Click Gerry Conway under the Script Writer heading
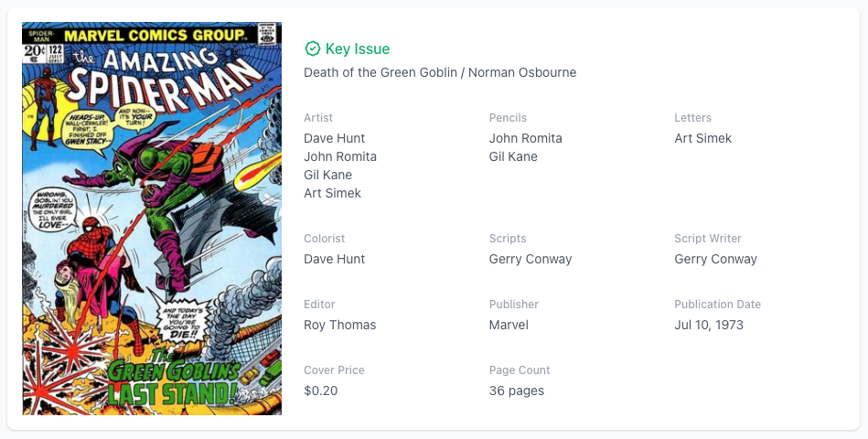Screen dimensions: 868x439 [x=716, y=259]
